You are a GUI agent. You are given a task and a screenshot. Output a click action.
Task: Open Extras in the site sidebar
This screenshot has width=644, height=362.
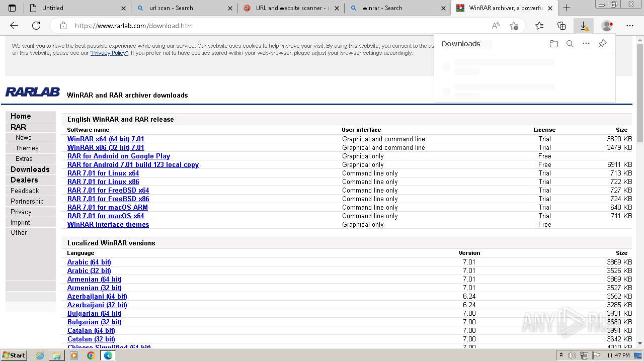[24, 159]
